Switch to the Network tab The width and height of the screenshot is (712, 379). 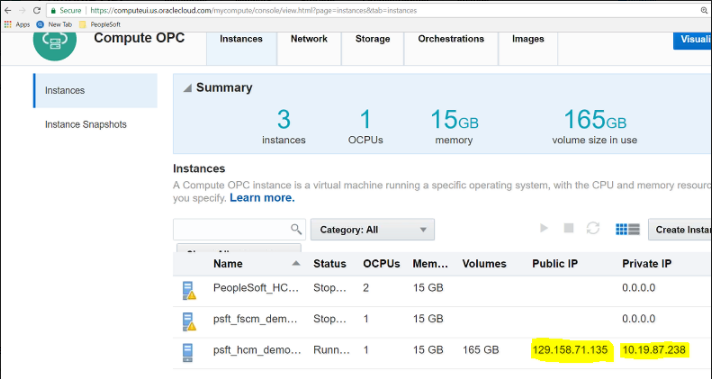coord(309,39)
